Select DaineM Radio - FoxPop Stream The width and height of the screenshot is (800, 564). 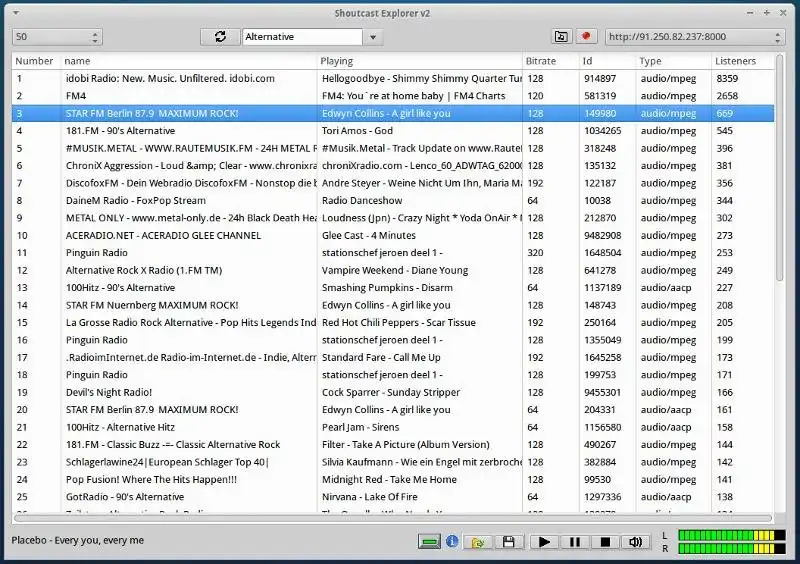pyautogui.click(x=393, y=201)
